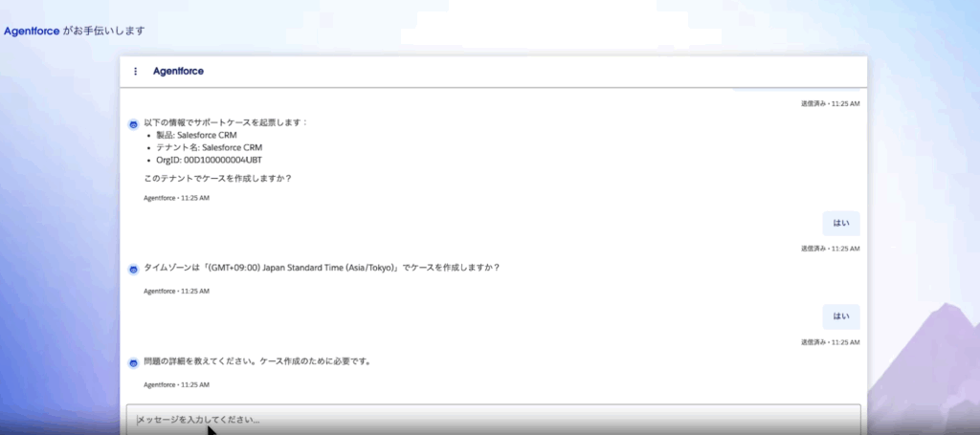Screen dimensions: 980x435
Task: Click the Agentforce title in the chat header
Action: click(x=178, y=71)
